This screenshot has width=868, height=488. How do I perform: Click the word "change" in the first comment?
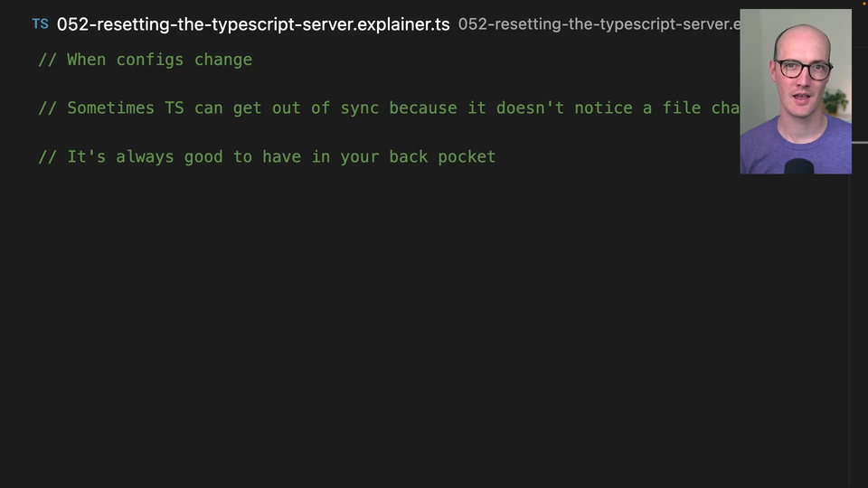point(223,60)
